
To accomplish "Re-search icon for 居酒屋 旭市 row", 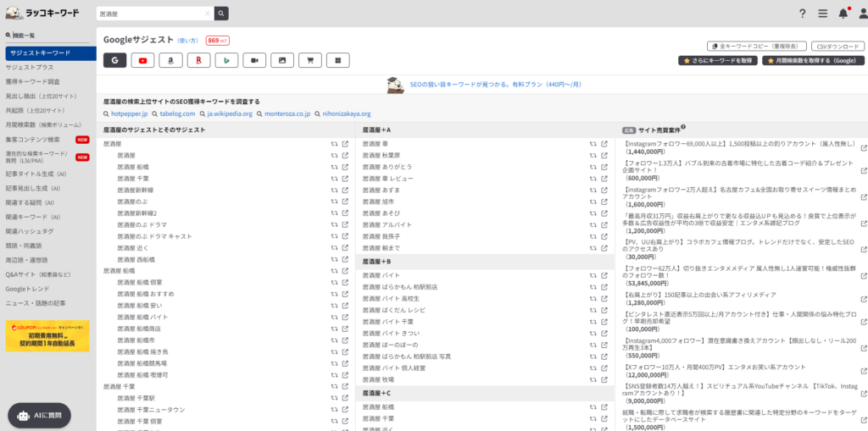I will tap(593, 202).
